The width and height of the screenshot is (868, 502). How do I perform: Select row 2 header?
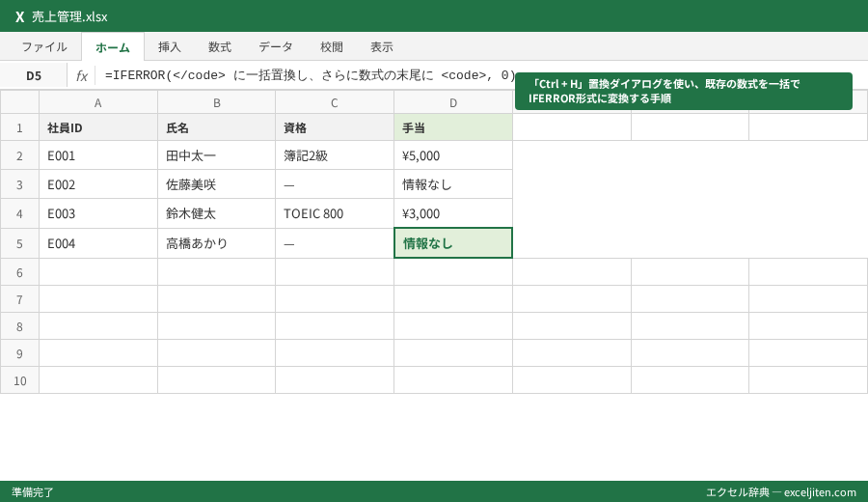pyautogui.click(x=19, y=155)
